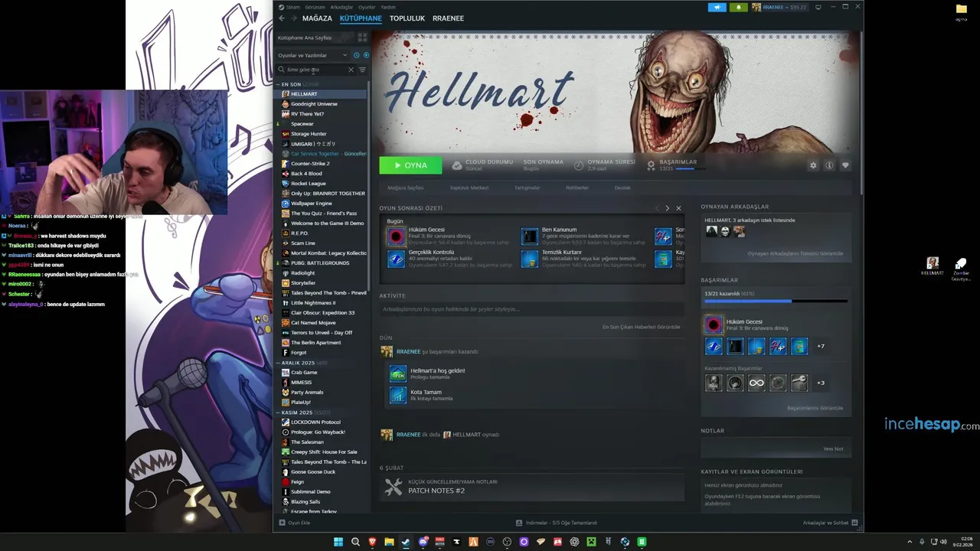Open the Mağaza Sayfası tab
Viewport: 980px width, 551px height.
[405, 187]
